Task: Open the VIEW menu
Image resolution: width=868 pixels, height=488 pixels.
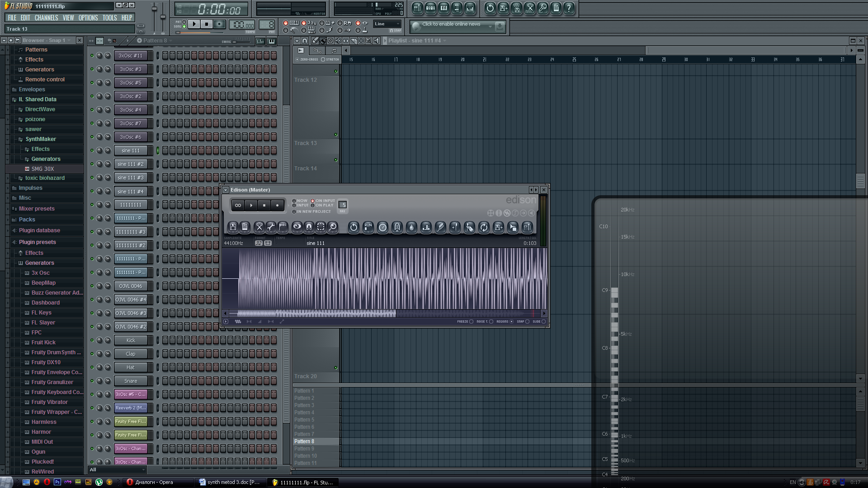Action: [x=68, y=18]
